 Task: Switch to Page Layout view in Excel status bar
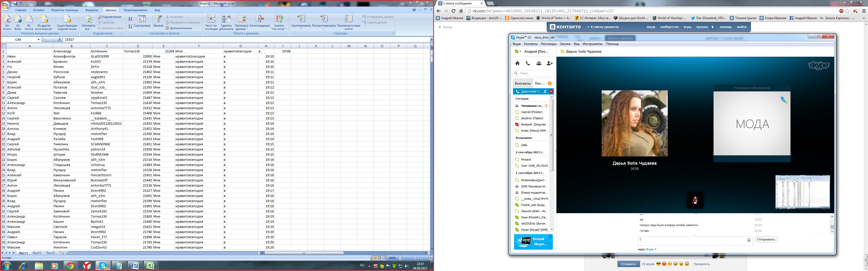tap(379, 258)
